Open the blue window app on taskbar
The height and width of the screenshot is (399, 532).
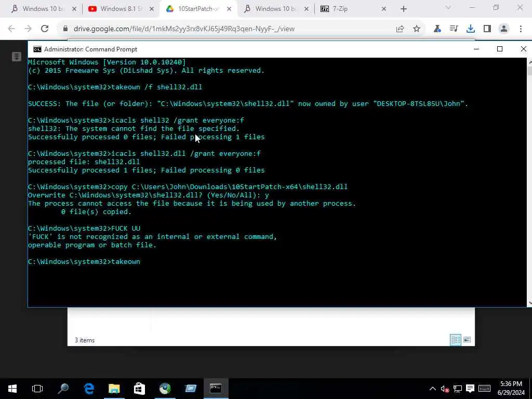click(190, 389)
